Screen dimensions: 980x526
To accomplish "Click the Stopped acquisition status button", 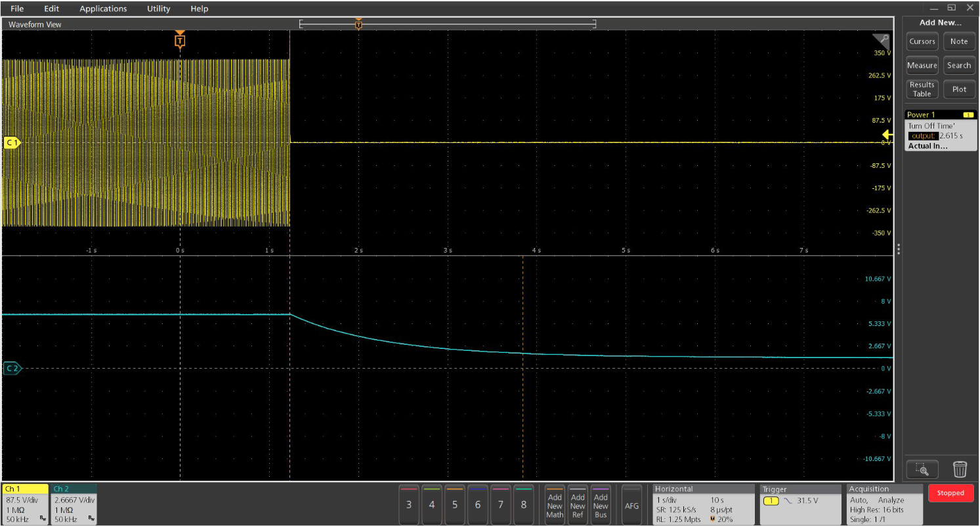I will click(950, 493).
